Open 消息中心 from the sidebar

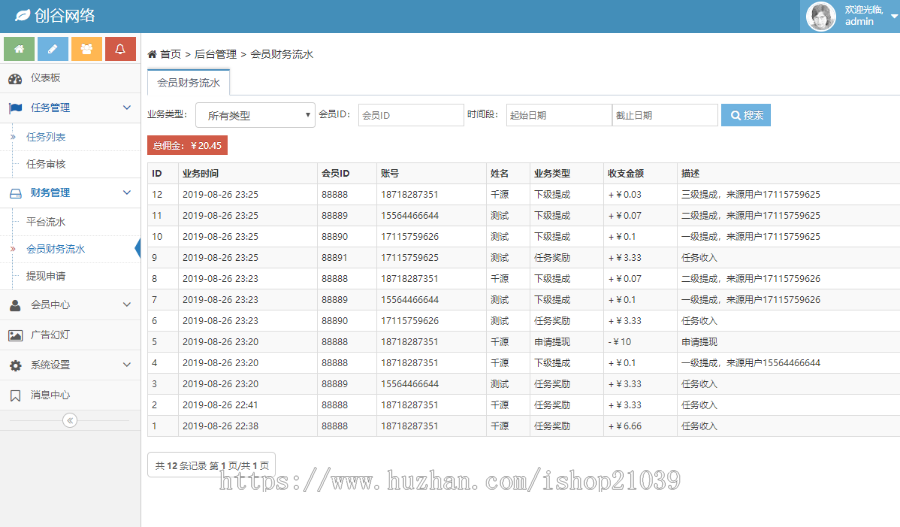click(x=50, y=395)
